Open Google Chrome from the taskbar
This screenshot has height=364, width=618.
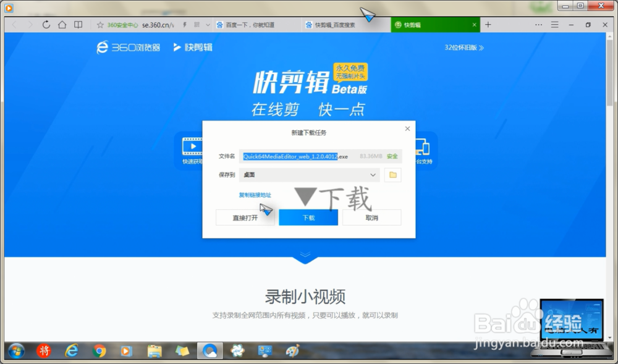tap(99, 350)
